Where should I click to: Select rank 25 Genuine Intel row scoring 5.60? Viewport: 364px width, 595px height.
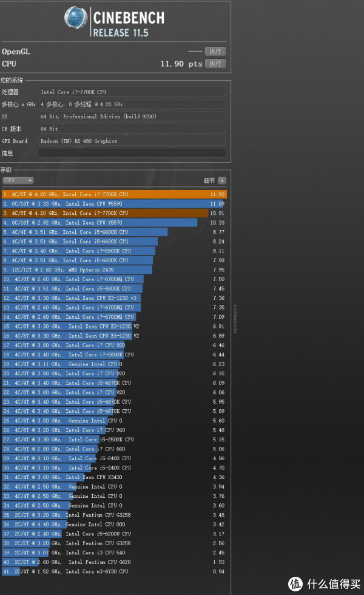coord(114,421)
